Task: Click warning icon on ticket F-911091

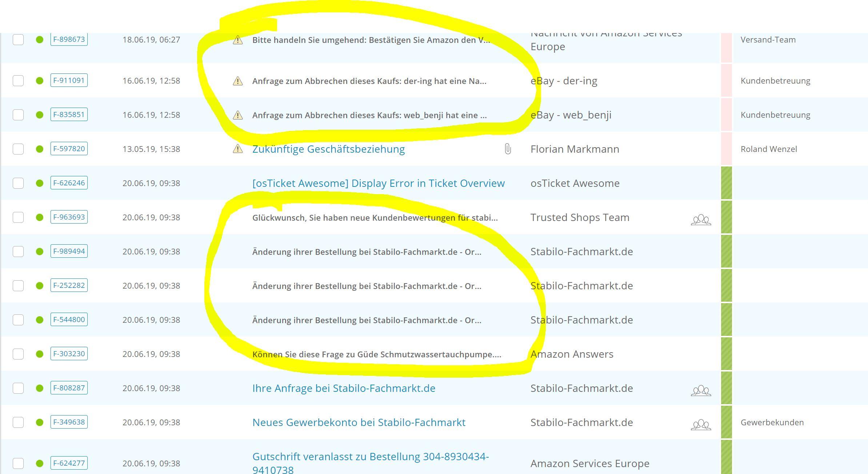Action: pyautogui.click(x=237, y=81)
